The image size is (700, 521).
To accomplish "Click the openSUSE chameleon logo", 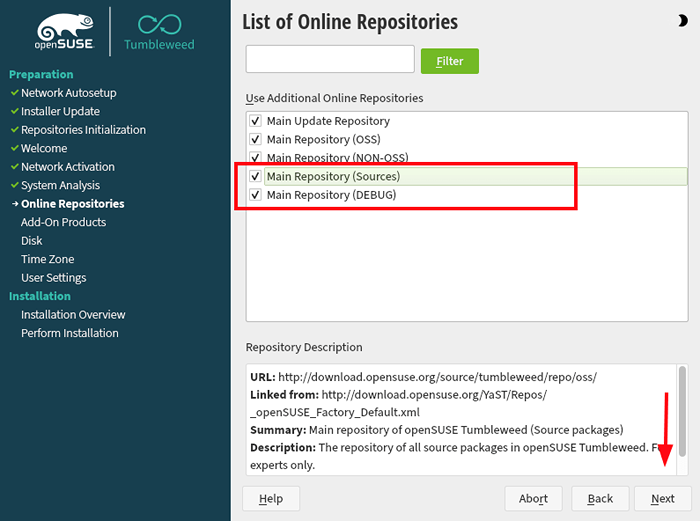I will pos(65,31).
